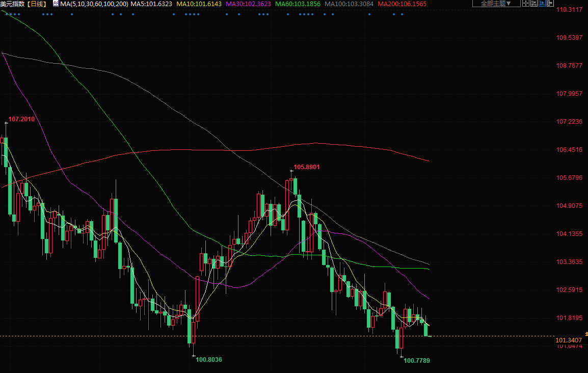Click the current price tag 101.3407
Screen dimensions: 588x373
(569, 340)
